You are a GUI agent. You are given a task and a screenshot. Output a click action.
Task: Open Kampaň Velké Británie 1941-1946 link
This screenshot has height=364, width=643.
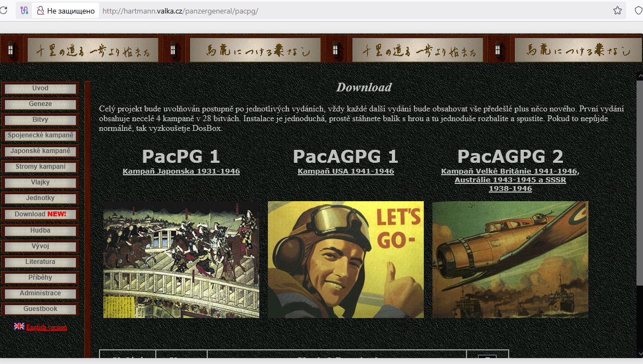[x=510, y=180]
